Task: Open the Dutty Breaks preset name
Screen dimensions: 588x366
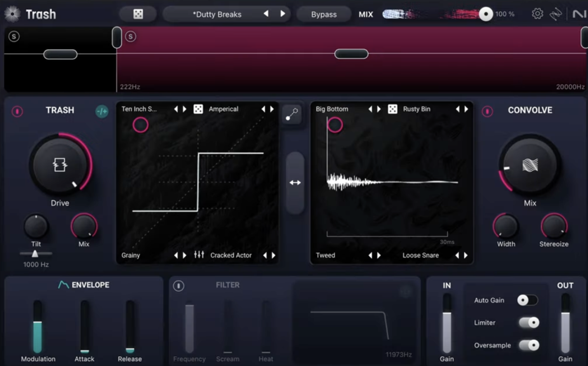Action: coord(217,14)
